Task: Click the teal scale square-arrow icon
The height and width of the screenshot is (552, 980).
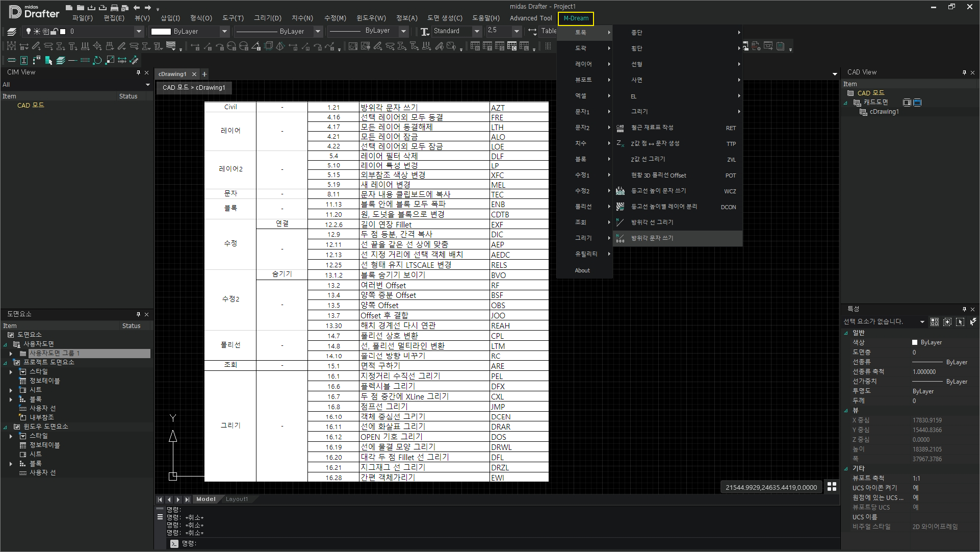Action: pos(110,60)
